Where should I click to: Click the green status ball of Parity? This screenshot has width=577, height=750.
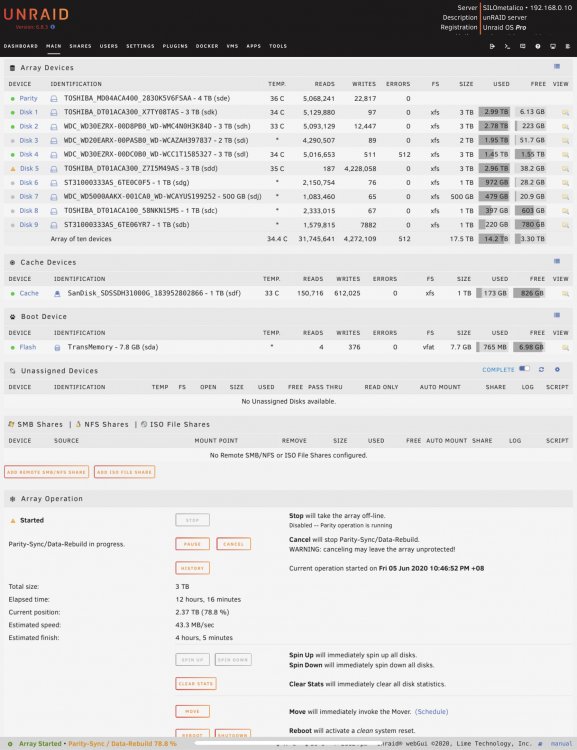tap(13, 99)
